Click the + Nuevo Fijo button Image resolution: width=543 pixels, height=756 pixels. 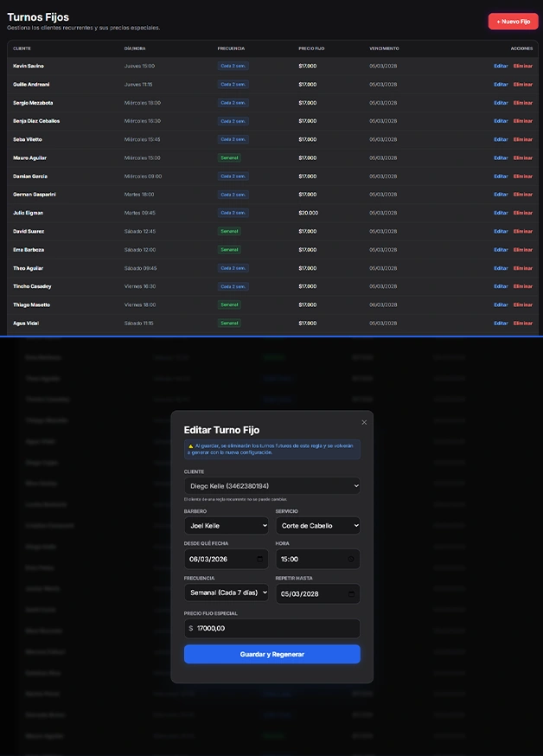[513, 22]
